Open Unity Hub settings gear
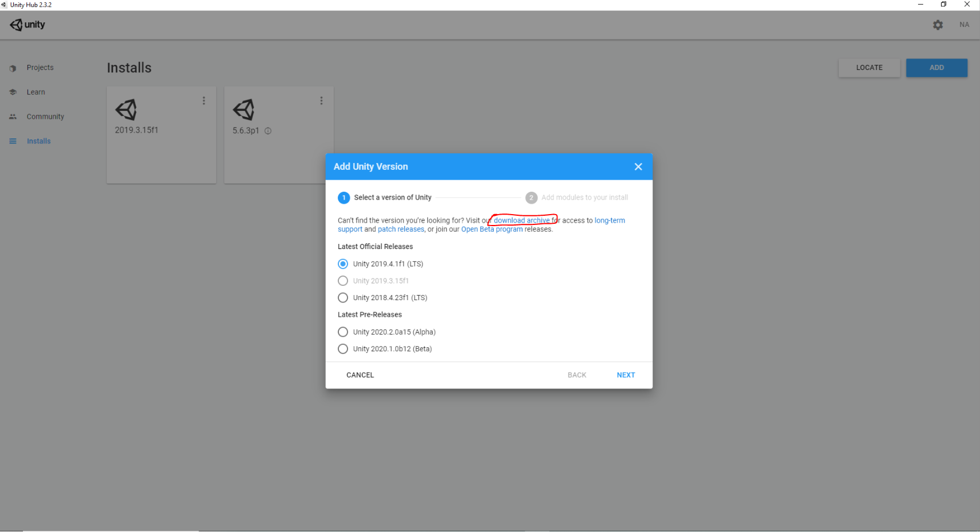Image resolution: width=980 pixels, height=532 pixels. click(938, 25)
